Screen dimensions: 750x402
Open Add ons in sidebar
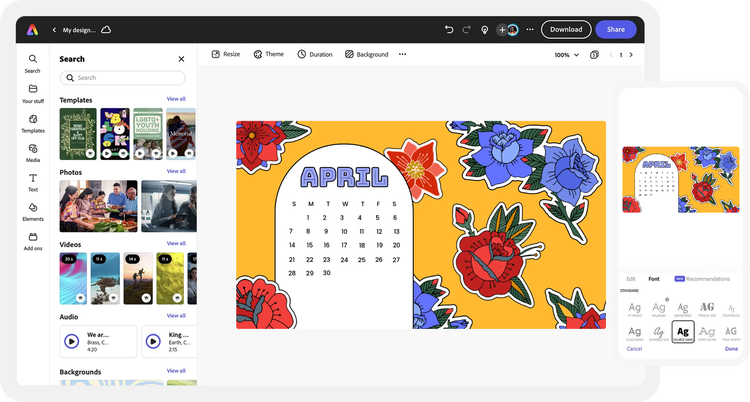point(33,242)
